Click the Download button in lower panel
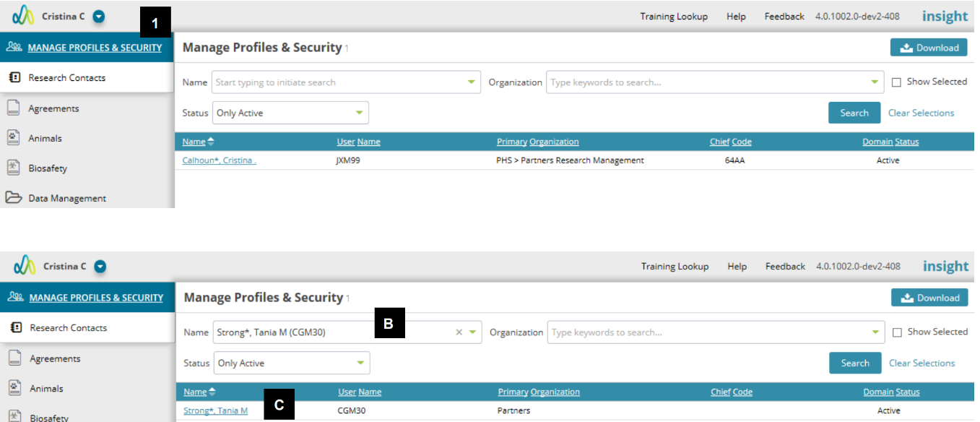Viewport: 980px width, 422px height. click(929, 298)
